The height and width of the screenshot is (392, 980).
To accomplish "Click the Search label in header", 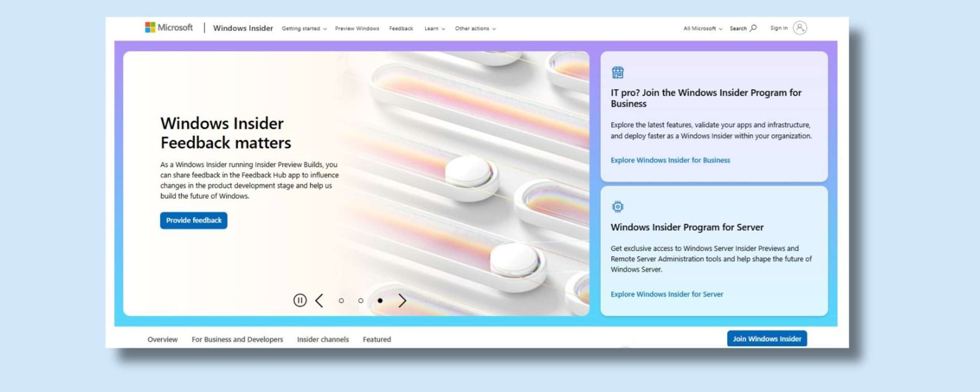I will pyautogui.click(x=738, y=29).
